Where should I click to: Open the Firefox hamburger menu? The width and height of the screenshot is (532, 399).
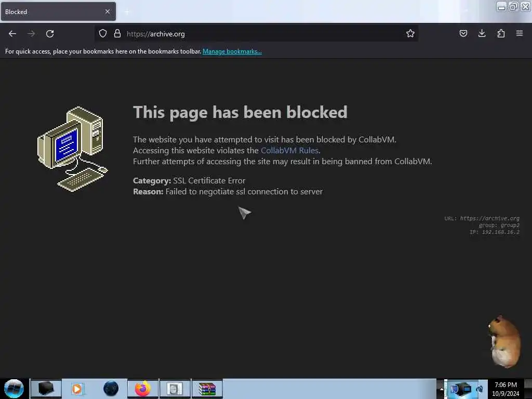coord(520,33)
